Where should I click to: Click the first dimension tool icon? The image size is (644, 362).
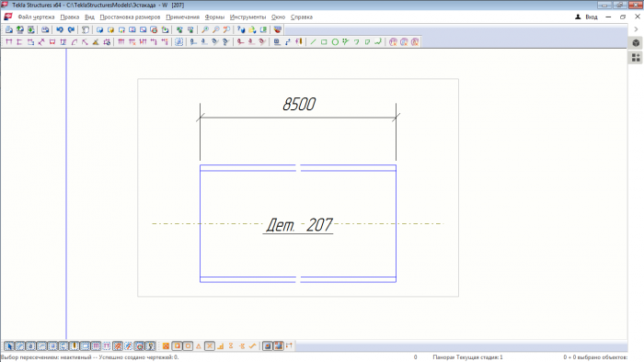(x=9, y=42)
